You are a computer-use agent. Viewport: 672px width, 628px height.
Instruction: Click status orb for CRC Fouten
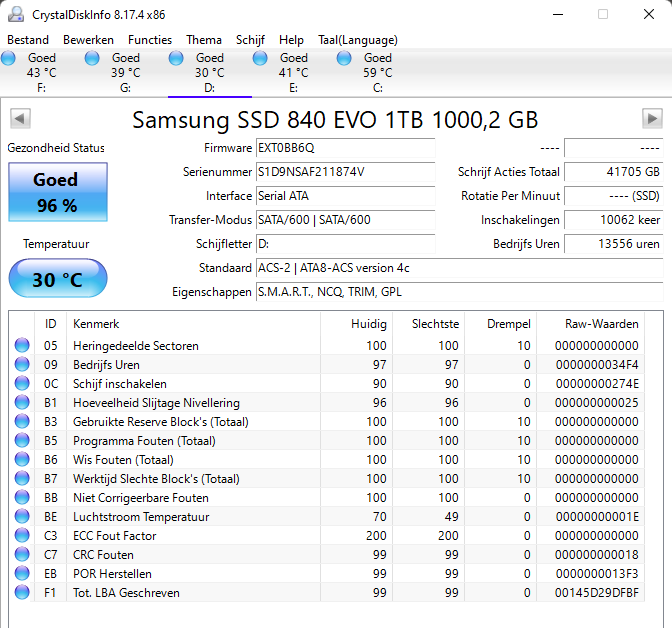point(22,554)
